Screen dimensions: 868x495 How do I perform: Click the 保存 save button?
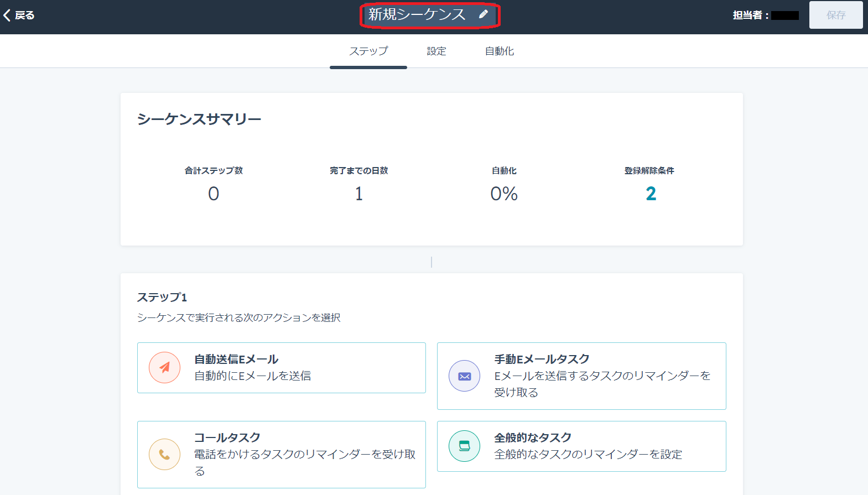pyautogui.click(x=836, y=15)
